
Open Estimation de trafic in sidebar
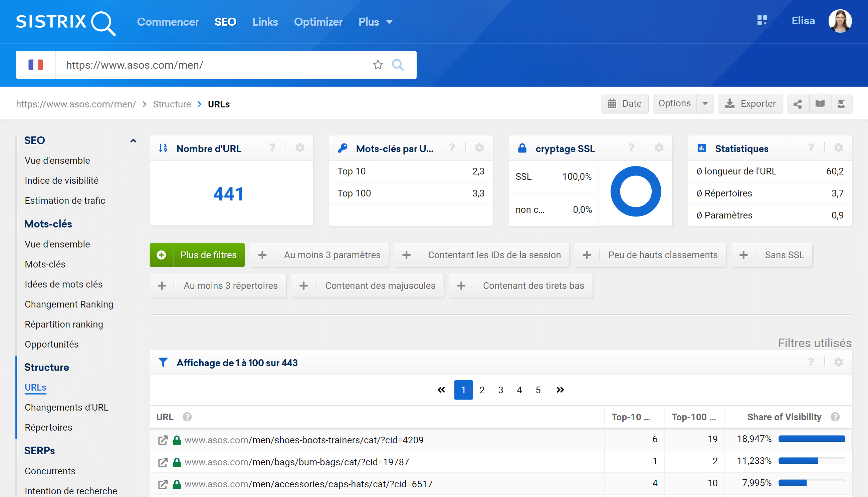point(65,201)
